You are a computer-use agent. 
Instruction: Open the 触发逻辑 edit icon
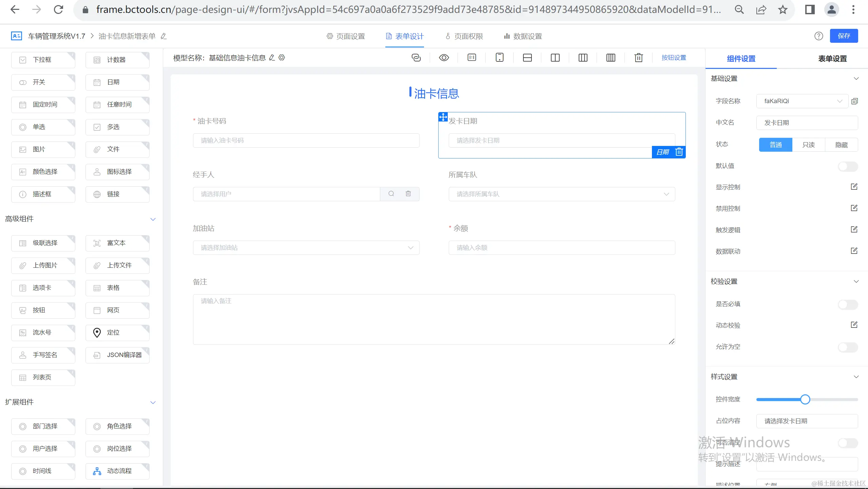pos(854,229)
